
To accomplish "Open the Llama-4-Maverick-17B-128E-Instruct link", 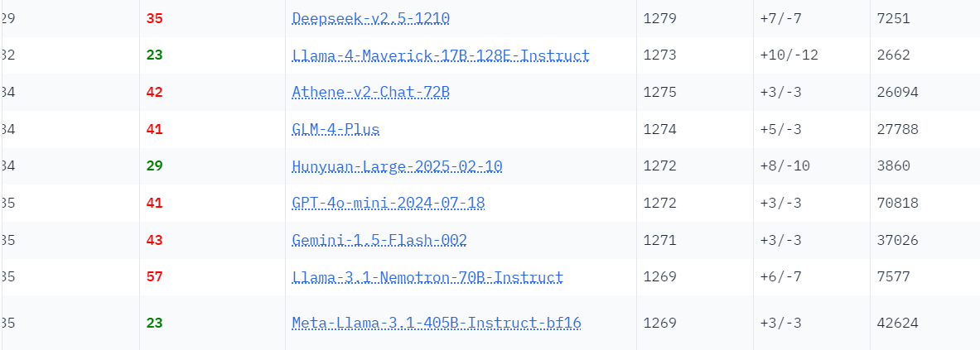I will pyautogui.click(x=441, y=55).
